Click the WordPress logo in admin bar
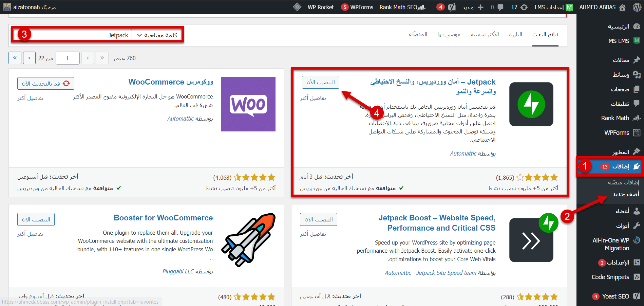This screenshot has width=644, height=306. coord(637,7)
